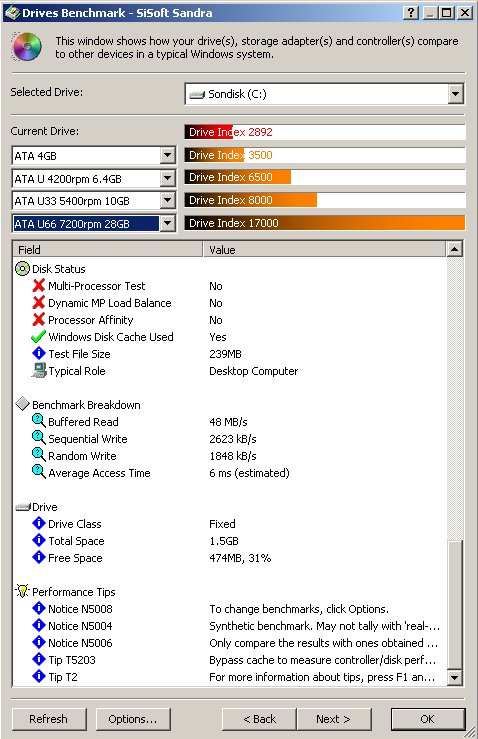
Task: Click green check beside Windows Disk Cache Used
Action: [38, 337]
